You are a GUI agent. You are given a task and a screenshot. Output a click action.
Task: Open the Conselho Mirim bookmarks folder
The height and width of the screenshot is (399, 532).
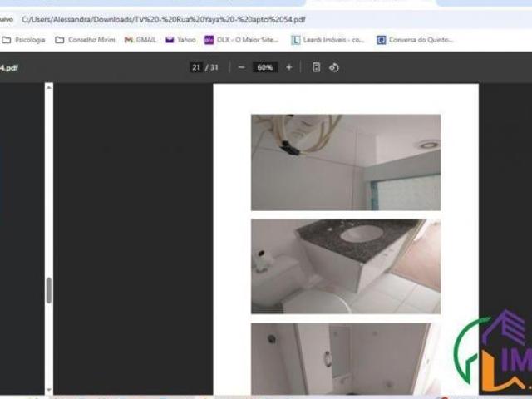86,39
